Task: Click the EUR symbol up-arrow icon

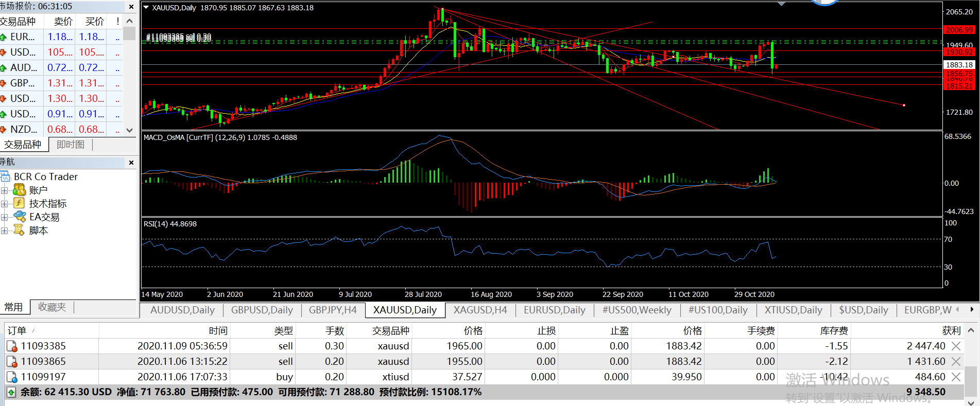Action: (x=3, y=37)
